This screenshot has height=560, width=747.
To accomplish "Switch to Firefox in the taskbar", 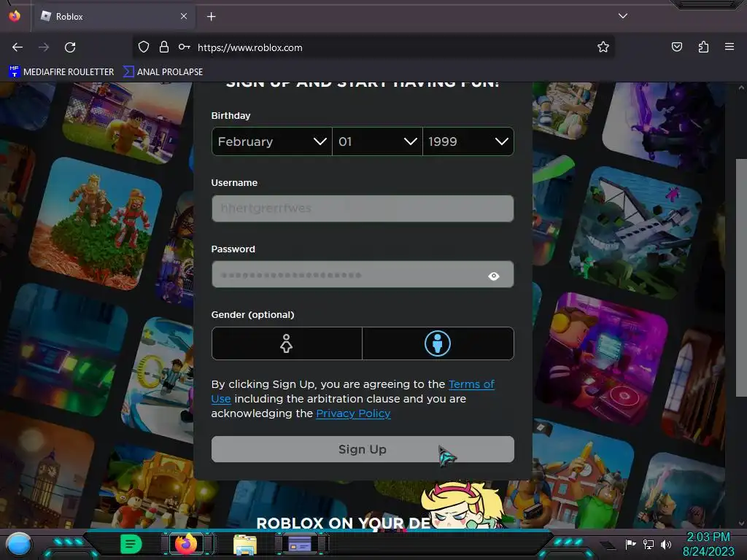I will tap(186, 544).
